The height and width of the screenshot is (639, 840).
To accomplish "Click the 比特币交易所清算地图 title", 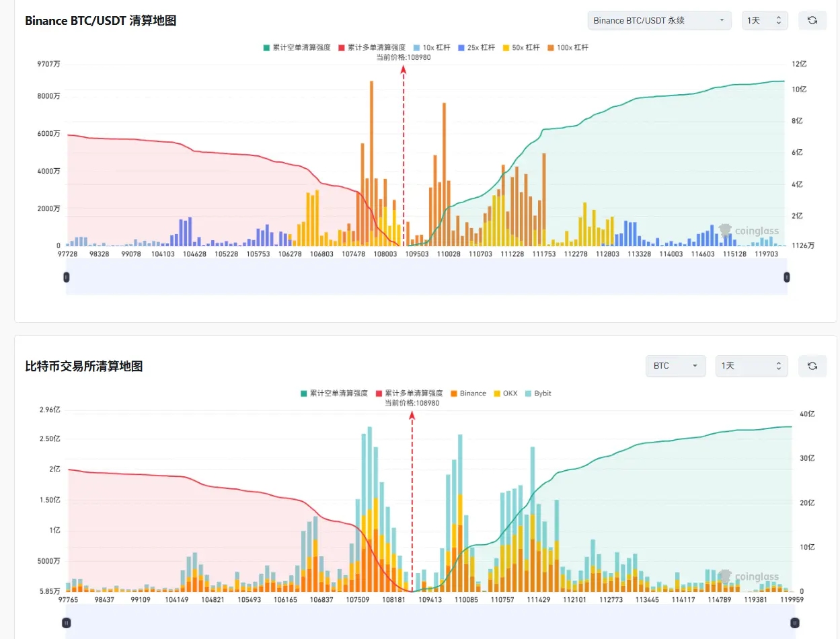I will pyautogui.click(x=83, y=367).
